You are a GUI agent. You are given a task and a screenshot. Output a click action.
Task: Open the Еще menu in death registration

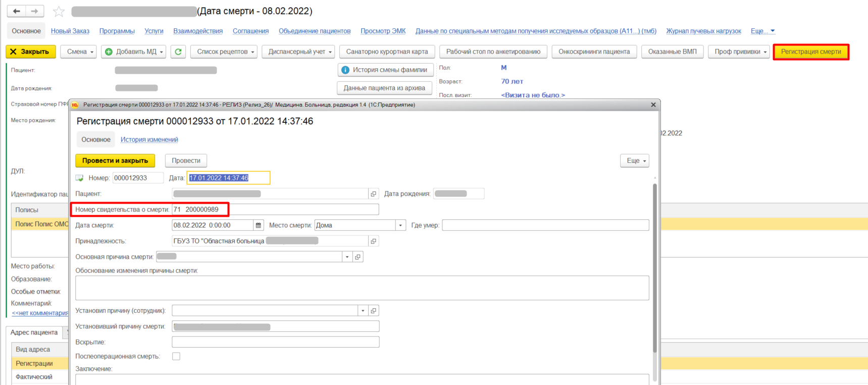coord(634,161)
